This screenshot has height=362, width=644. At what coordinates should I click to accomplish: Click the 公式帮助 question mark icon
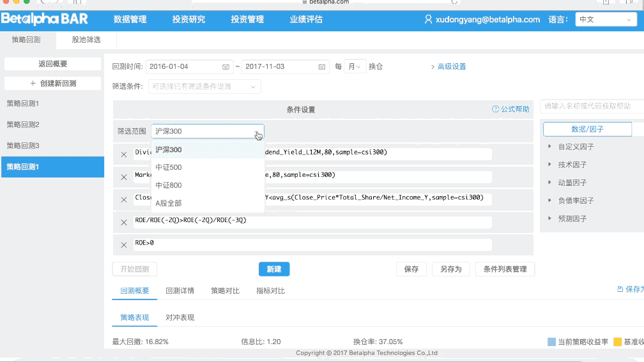pyautogui.click(x=495, y=109)
